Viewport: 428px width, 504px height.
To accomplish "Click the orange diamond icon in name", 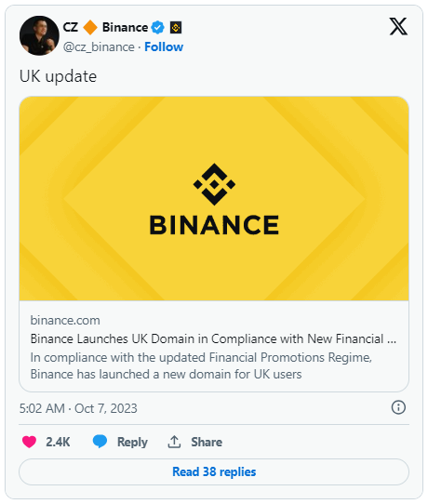I will coord(90,27).
